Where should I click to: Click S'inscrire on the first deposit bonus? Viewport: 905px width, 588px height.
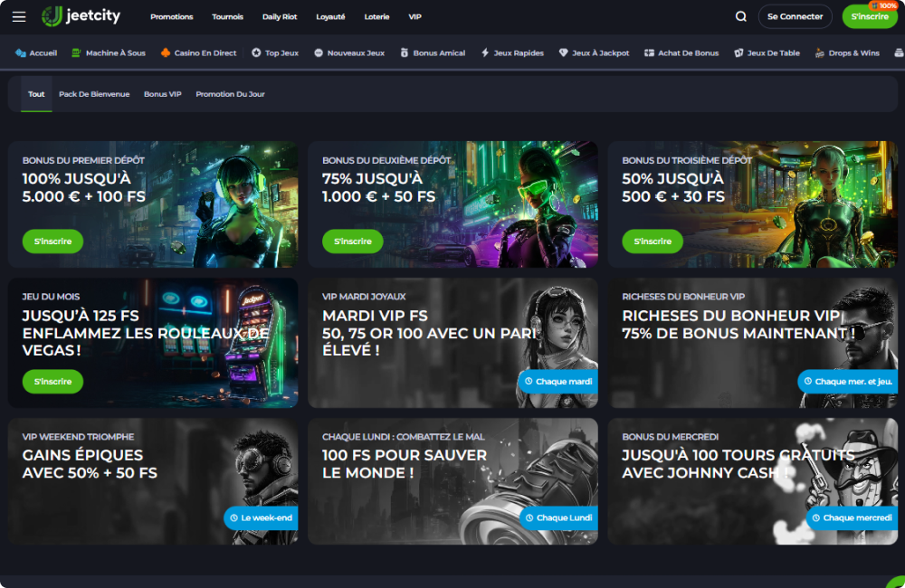click(52, 242)
